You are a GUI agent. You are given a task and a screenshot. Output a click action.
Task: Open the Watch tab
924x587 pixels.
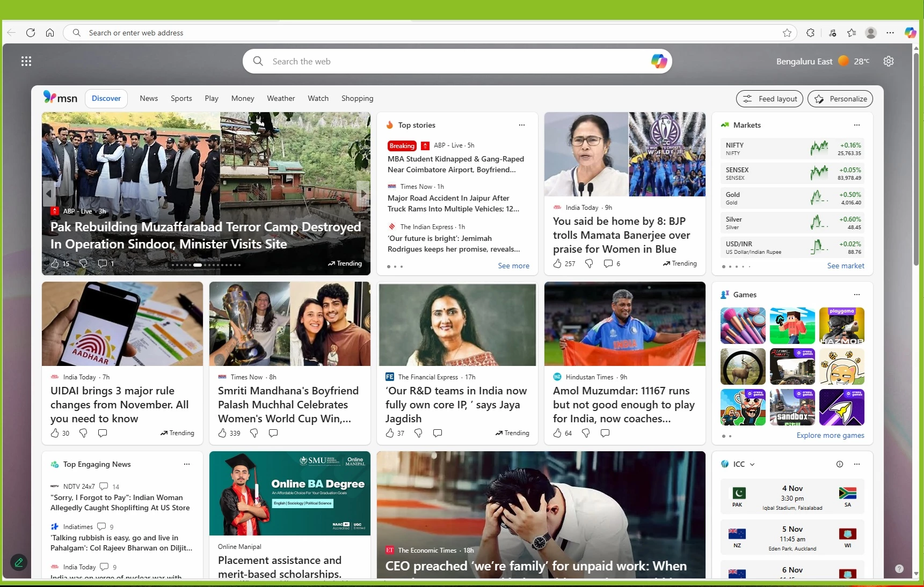318,98
